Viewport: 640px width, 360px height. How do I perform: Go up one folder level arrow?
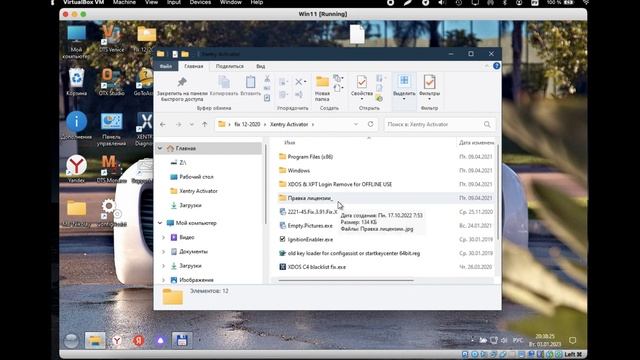point(204,124)
